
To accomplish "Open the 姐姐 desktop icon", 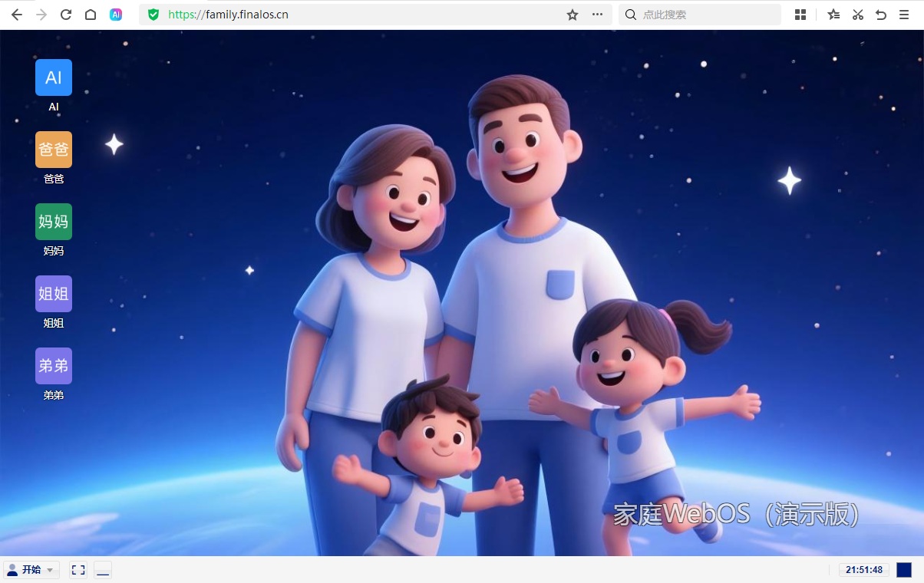I will pyautogui.click(x=54, y=295).
